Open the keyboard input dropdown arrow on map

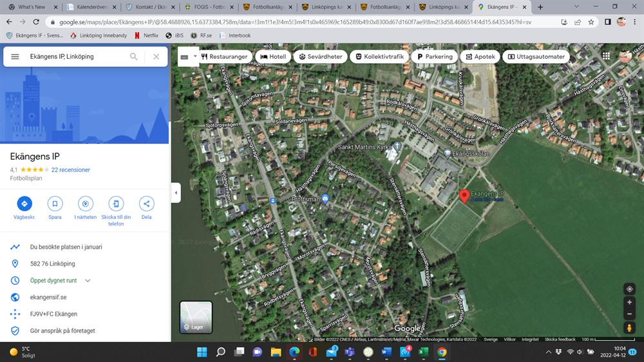[195, 56]
